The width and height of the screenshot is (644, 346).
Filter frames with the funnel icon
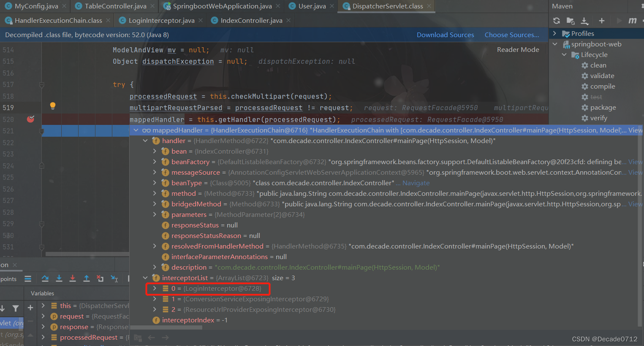(x=16, y=308)
